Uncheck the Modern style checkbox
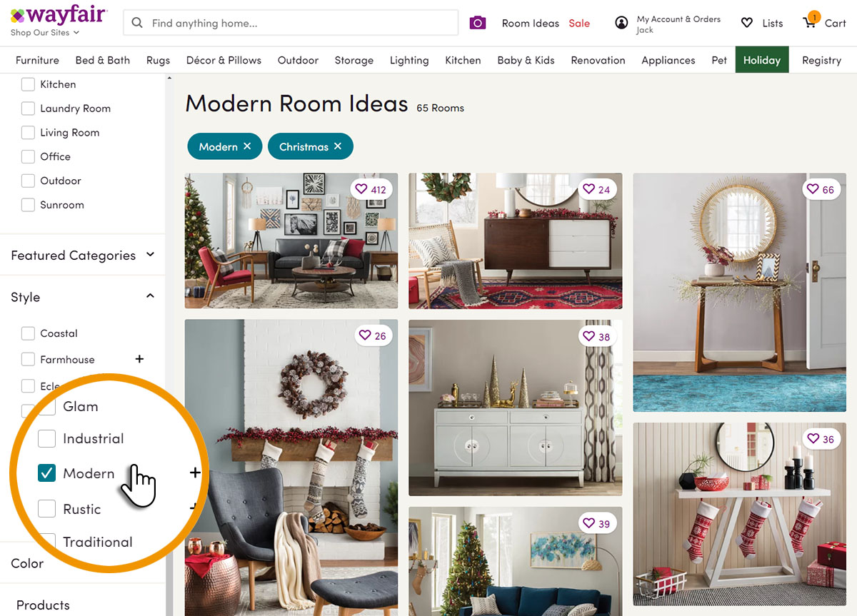This screenshot has height=616, width=857. (46, 473)
